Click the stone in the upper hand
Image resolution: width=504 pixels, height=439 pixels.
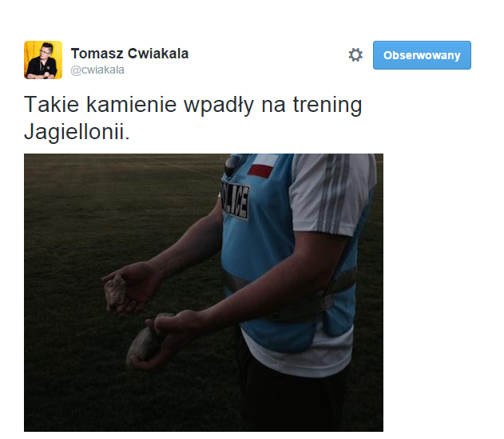click(x=115, y=291)
